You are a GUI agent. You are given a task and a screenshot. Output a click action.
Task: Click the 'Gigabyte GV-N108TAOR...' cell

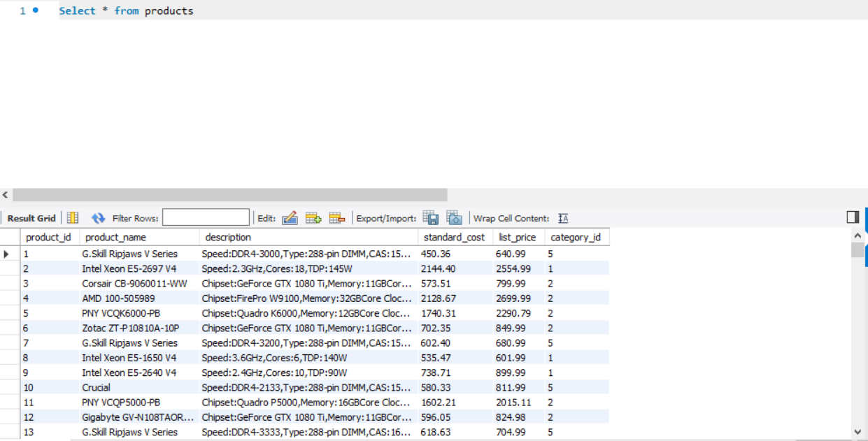pos(140,417)
